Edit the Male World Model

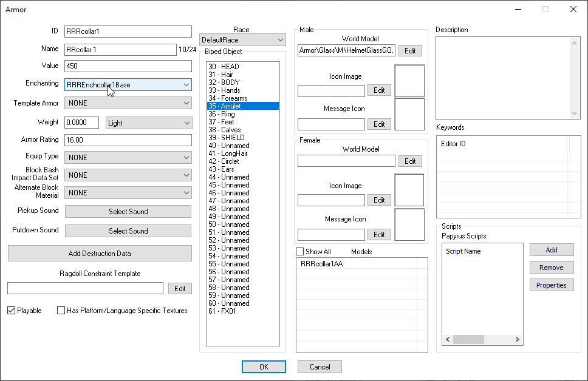(x=410, y=50)
